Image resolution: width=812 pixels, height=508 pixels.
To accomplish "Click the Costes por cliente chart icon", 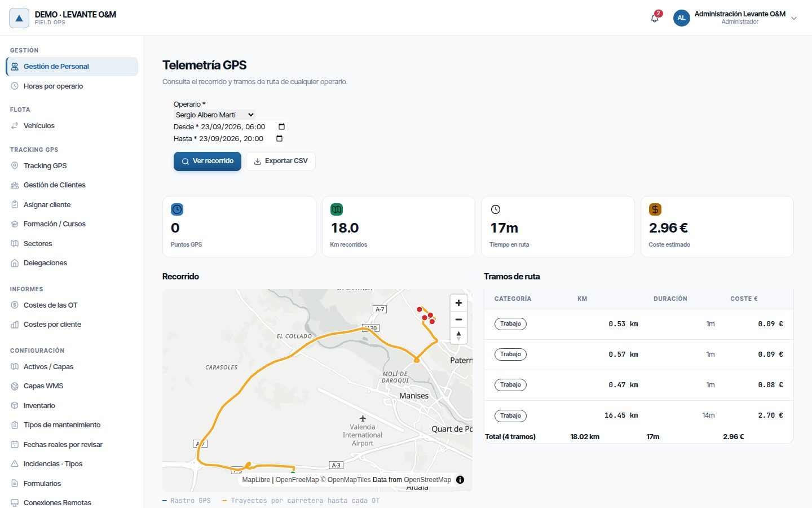I will coord(15,325).
